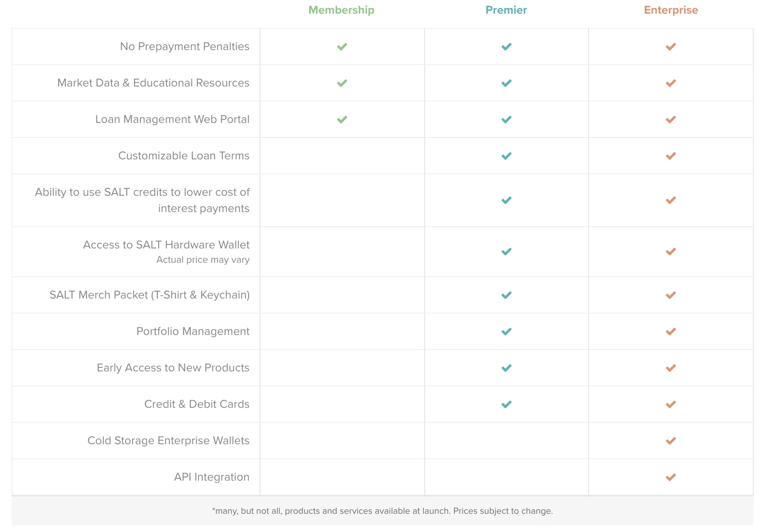Select the 'Early Access to New Products' label

tap(173, 367)
